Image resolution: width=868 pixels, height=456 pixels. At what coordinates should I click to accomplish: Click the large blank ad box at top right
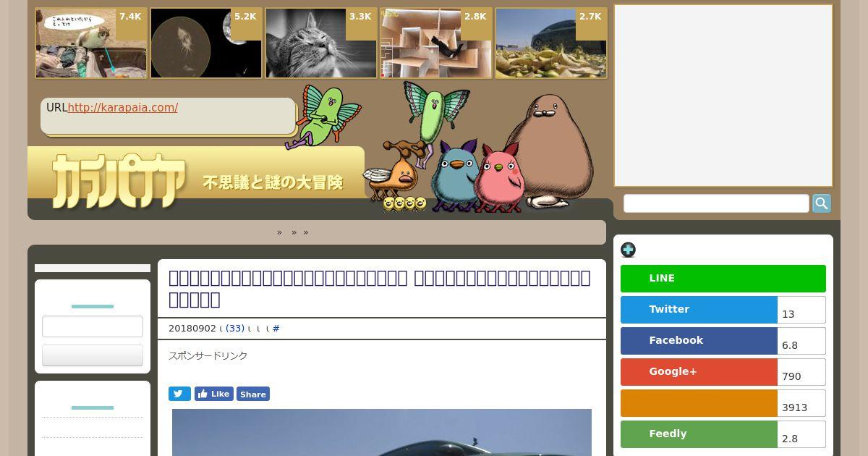(723, 96)
